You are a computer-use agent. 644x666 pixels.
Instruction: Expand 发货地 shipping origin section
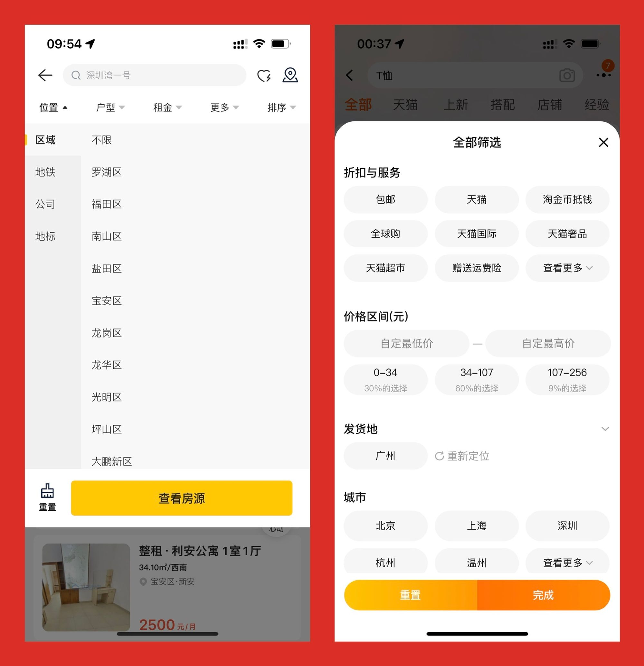608,423
